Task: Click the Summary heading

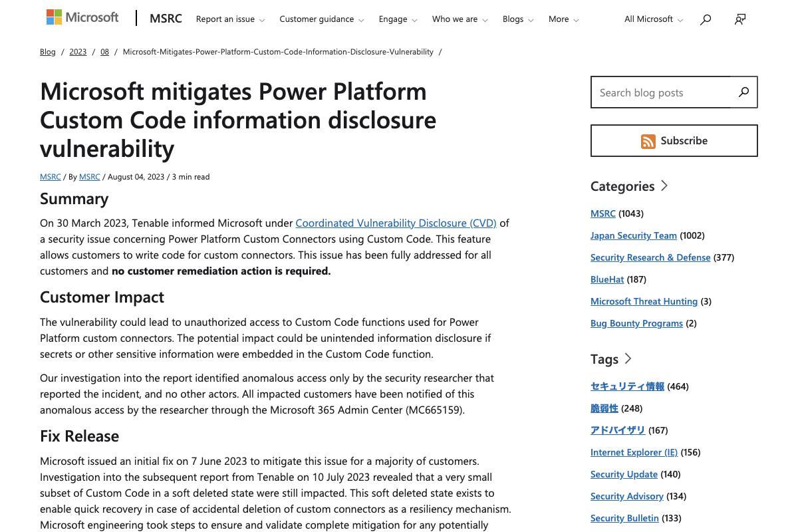Action: [x=74, y=199]
